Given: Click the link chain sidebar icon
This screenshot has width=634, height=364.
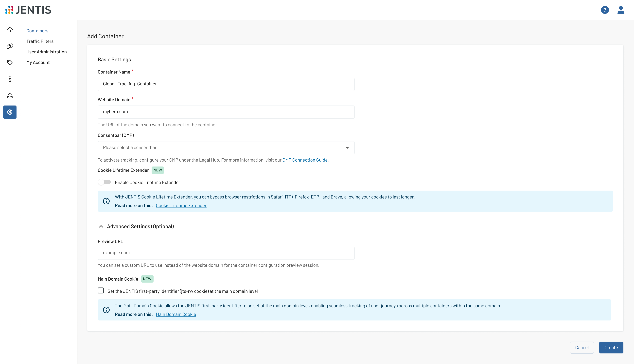Looking at the screenshot, I should coord(10,46).
